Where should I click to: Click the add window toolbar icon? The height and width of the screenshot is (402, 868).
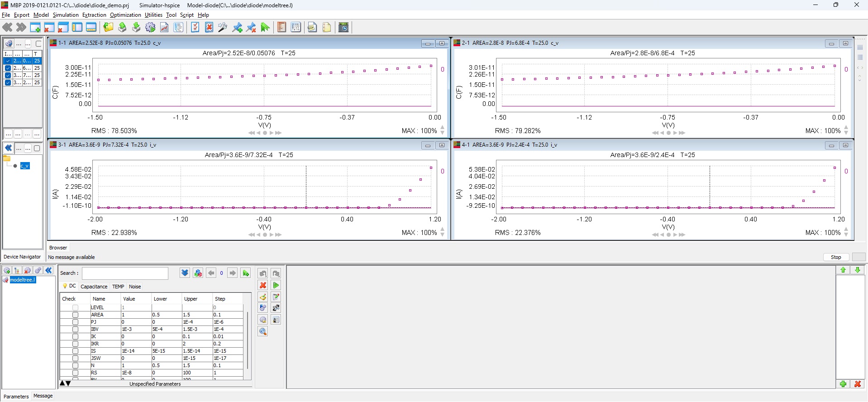pos(35,28)
